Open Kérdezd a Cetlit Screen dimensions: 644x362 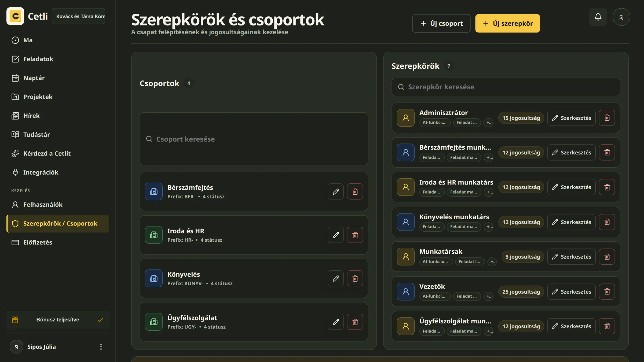coord(58,153)
